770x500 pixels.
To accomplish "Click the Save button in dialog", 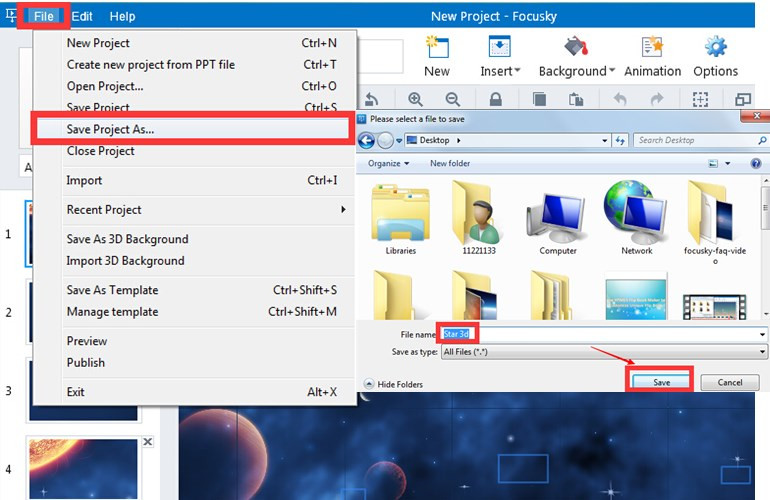I will pos(660,382).
